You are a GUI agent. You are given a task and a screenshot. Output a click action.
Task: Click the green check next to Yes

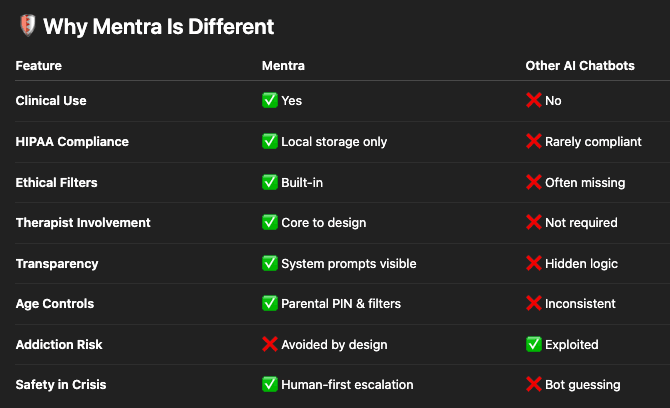point(270,100)
